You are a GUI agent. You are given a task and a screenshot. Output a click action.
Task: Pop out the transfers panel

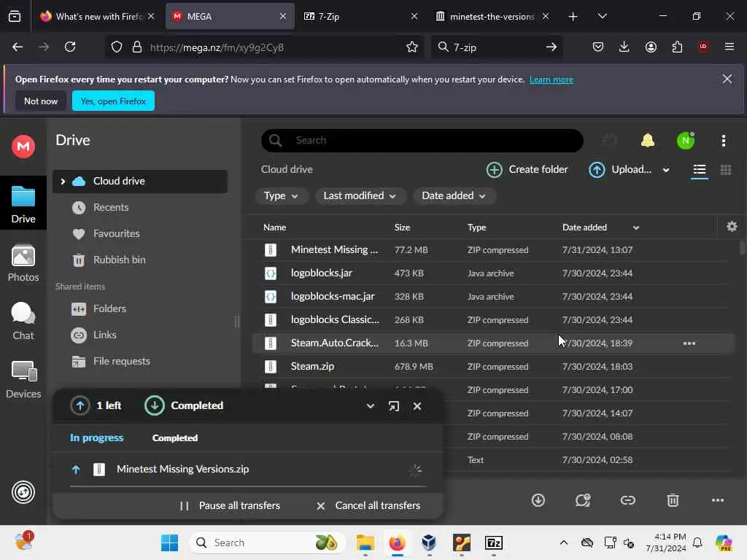[x=393, y=406]
